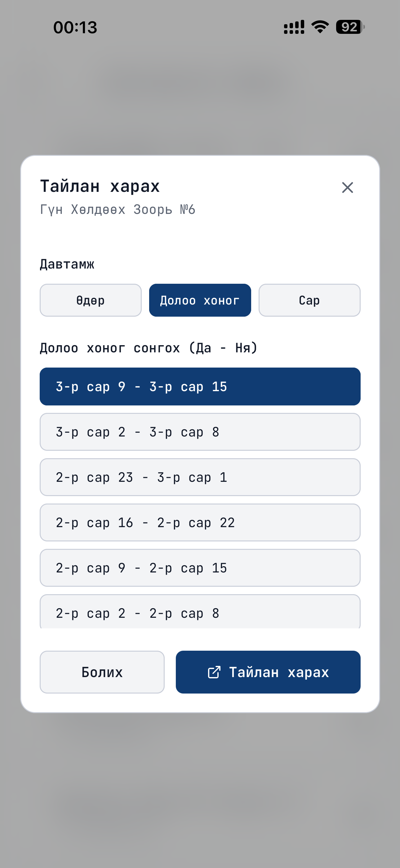Screen dimensions: 400x868
Task: Pick the 2-р сар 16 - 2-р сар 22 week
Action: [x=200, y=522]
